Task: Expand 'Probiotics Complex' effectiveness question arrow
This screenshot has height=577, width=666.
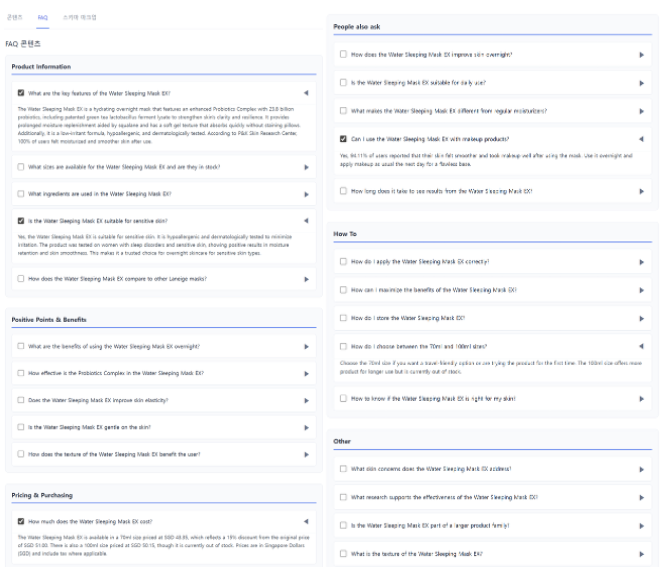Action: coord(306,373)
